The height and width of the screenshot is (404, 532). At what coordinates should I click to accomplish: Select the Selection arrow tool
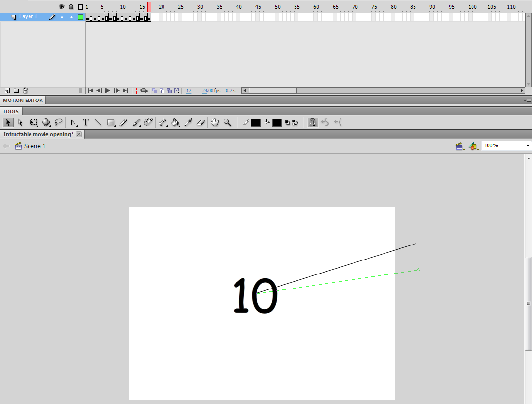[x=8, y=122]
